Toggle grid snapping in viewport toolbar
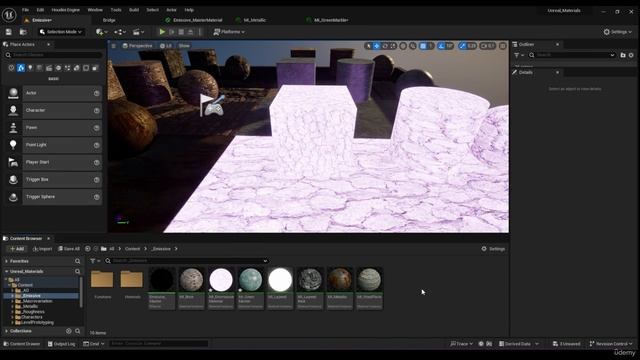Image resolution: width=640 pixels, height=360 pixels. point(423,46)
